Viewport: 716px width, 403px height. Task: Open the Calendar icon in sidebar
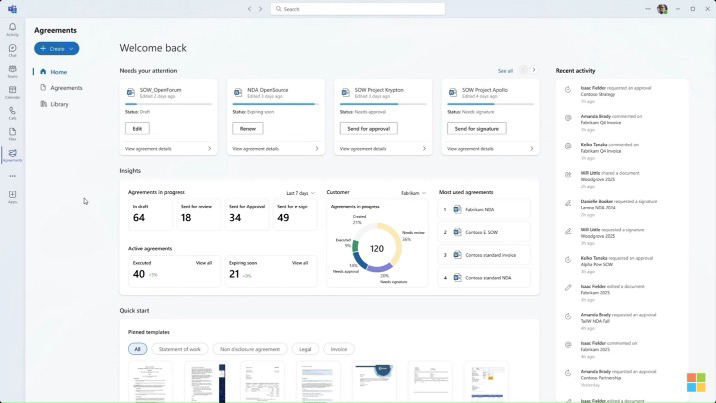tap(12, 91)
